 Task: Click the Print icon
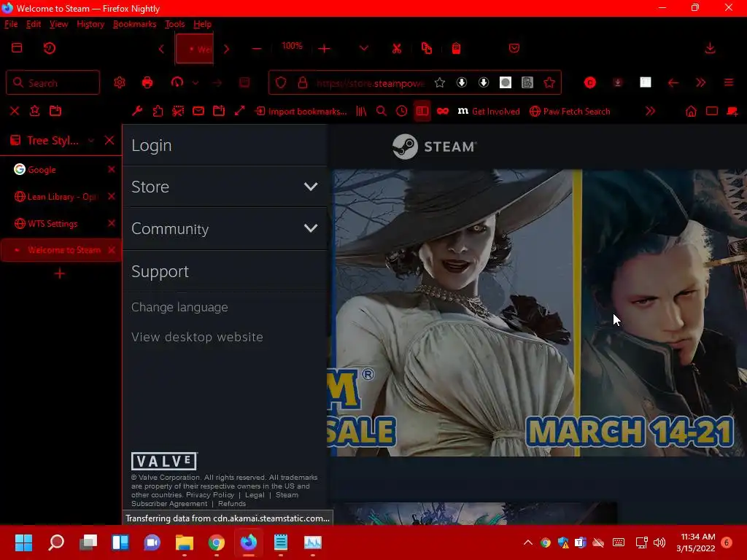coord(147,82)
